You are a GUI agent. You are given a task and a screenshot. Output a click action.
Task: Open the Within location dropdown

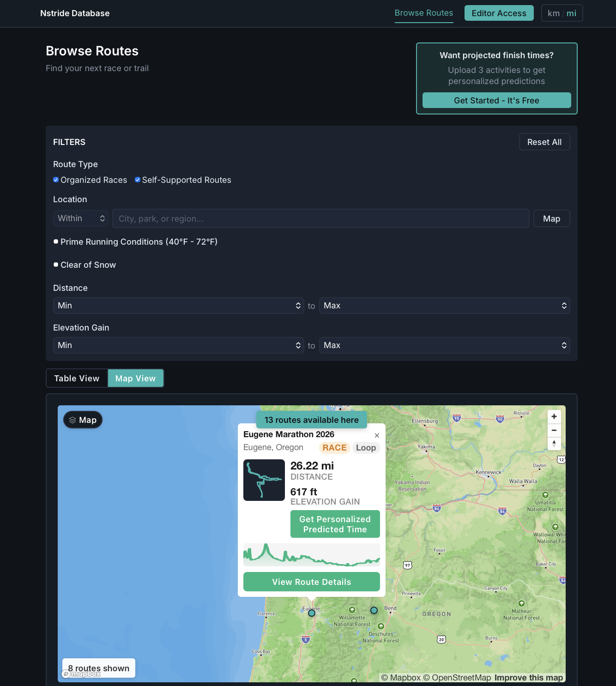coord(80,218)
